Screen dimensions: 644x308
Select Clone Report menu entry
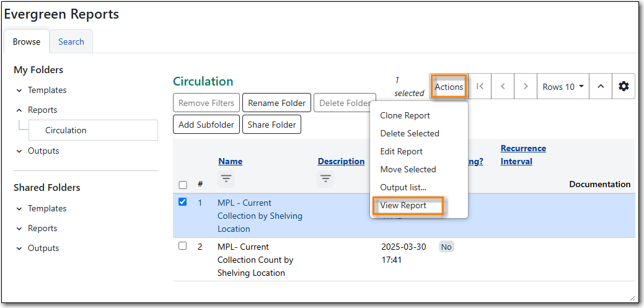(405, 115)
